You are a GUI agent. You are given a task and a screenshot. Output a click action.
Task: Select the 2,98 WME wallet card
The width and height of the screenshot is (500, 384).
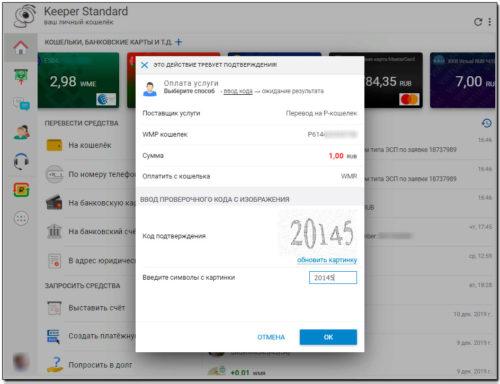point(78,80)
